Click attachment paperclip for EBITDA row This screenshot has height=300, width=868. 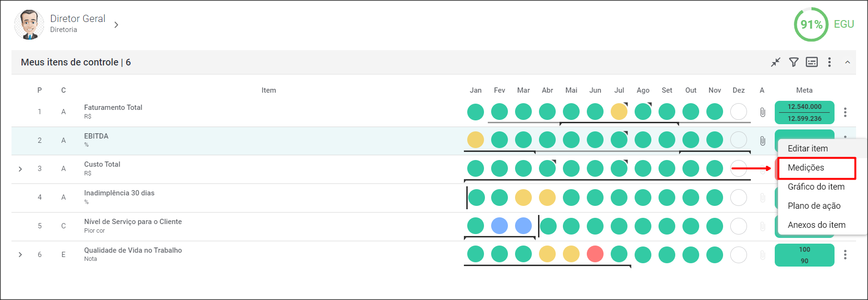pos(762,141)
